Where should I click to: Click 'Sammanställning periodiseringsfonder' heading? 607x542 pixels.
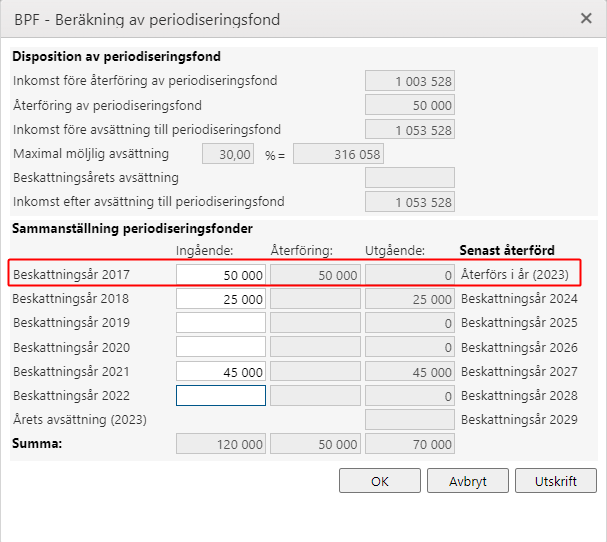click(132, 228)
